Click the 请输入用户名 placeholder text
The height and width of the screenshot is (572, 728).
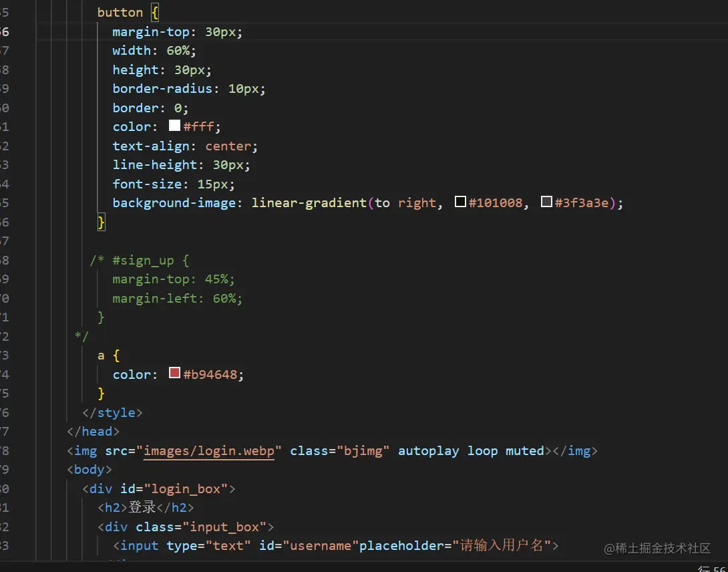502,545
